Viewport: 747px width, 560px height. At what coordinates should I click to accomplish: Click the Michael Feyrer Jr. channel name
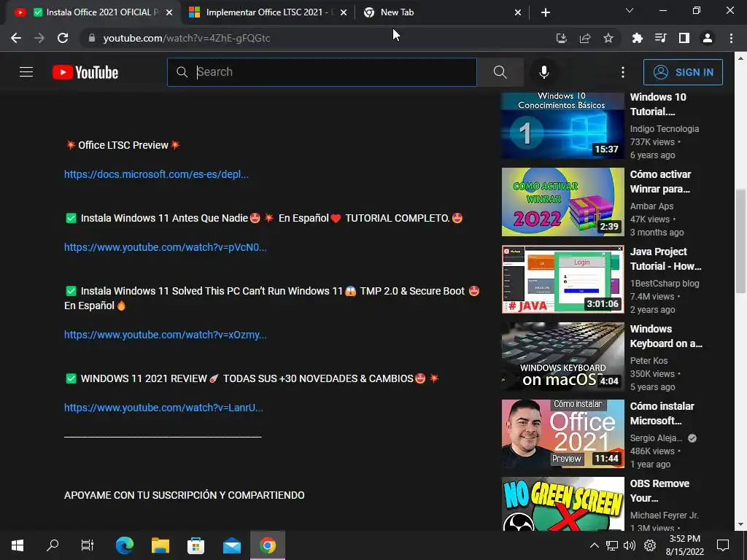664,516
